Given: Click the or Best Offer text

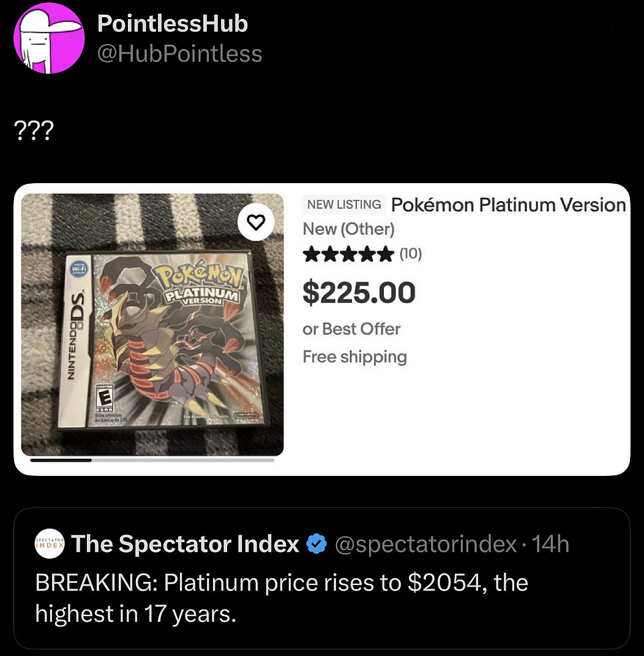Looking at the screenshot, I should [x=351, y=330].
